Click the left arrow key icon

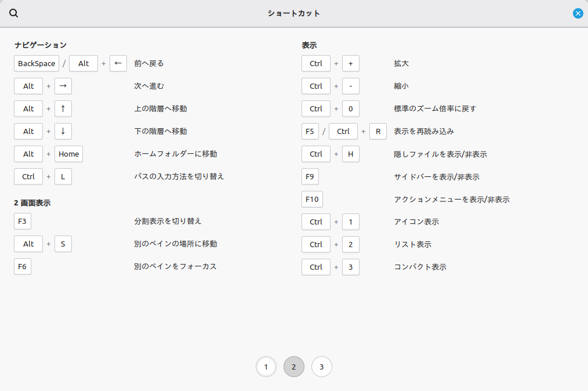click(x=118, y=63)
